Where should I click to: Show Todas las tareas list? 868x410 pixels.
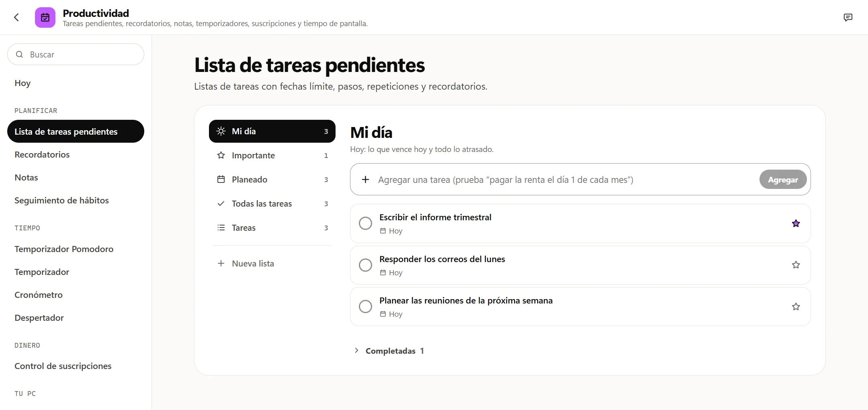tap(272, 203)
